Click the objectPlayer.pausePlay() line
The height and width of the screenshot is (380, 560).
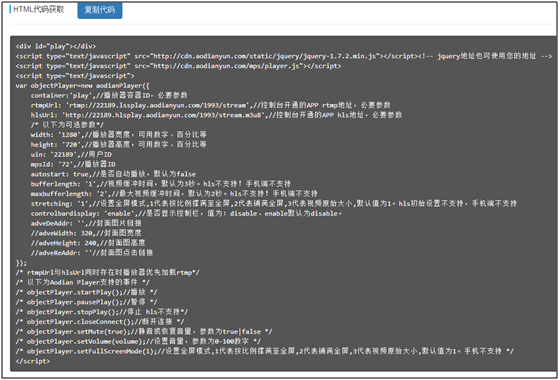click(86, 302)
